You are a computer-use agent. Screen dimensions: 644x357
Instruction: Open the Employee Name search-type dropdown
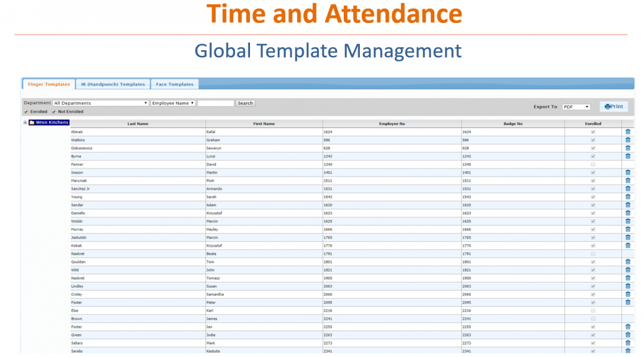(173, 103)
